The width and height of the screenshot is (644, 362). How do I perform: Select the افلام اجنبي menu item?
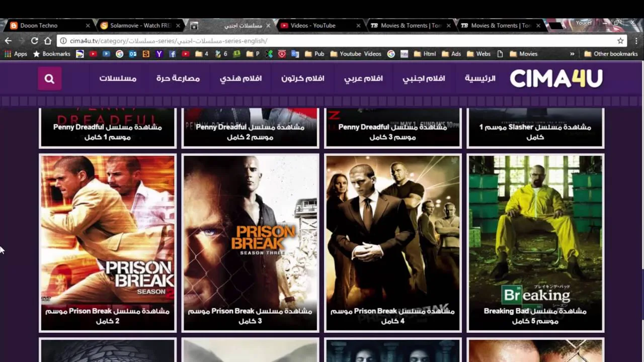point(424,78)
